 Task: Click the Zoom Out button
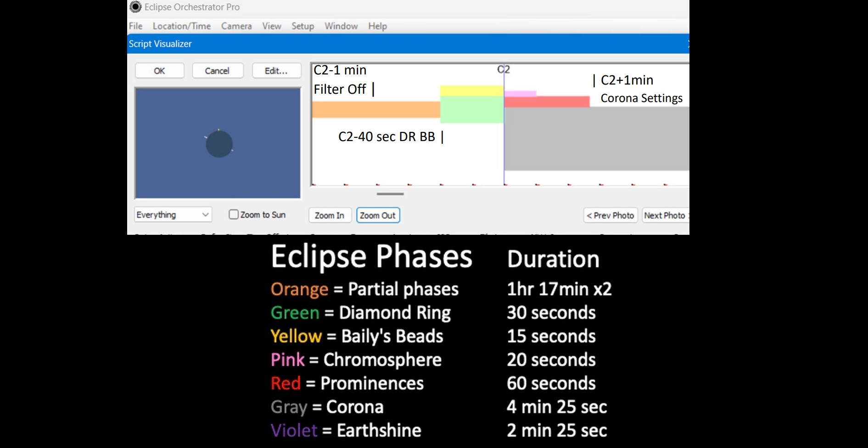tap(378, 215)
